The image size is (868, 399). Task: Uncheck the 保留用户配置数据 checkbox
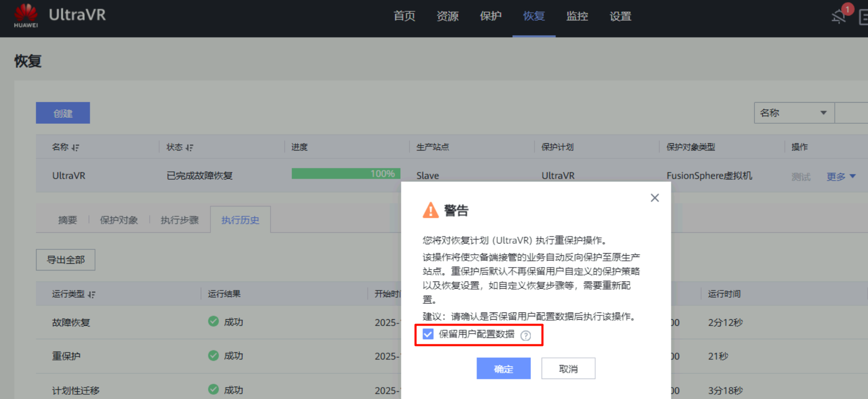tap(428, 334)
